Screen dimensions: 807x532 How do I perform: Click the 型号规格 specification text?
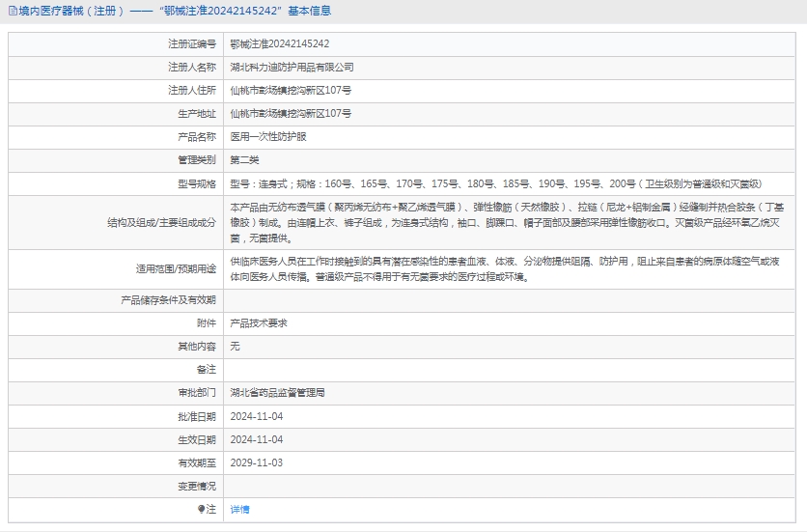[x=496, y=183]
